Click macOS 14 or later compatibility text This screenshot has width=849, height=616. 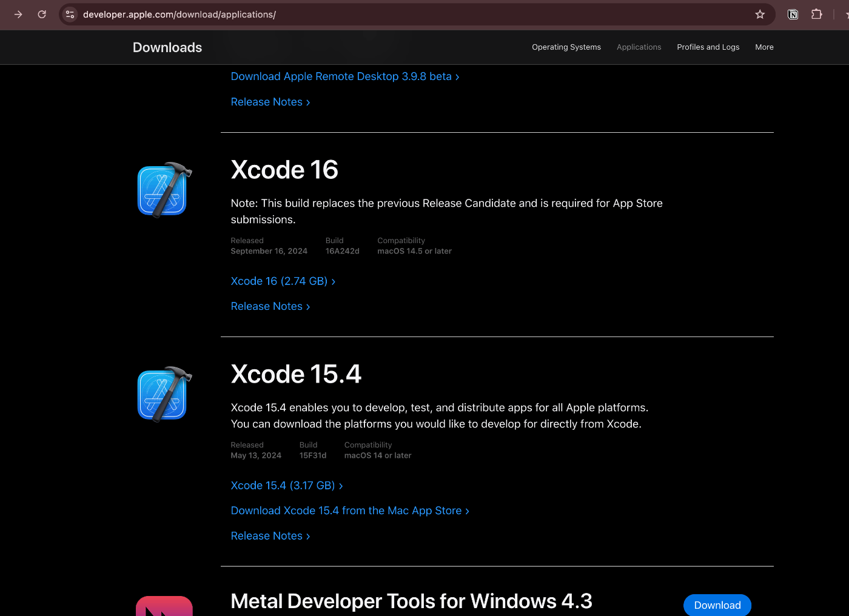click(x=378, y=455)
